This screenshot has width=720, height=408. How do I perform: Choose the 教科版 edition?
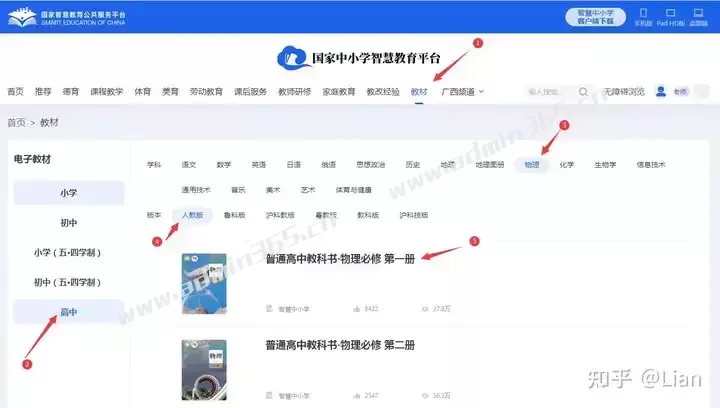pos(368,215)
